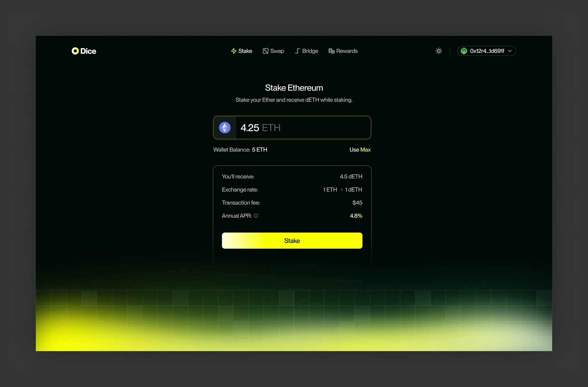Click the Rewards coins icon
The image size is (588, 387).
click(332, 51)
